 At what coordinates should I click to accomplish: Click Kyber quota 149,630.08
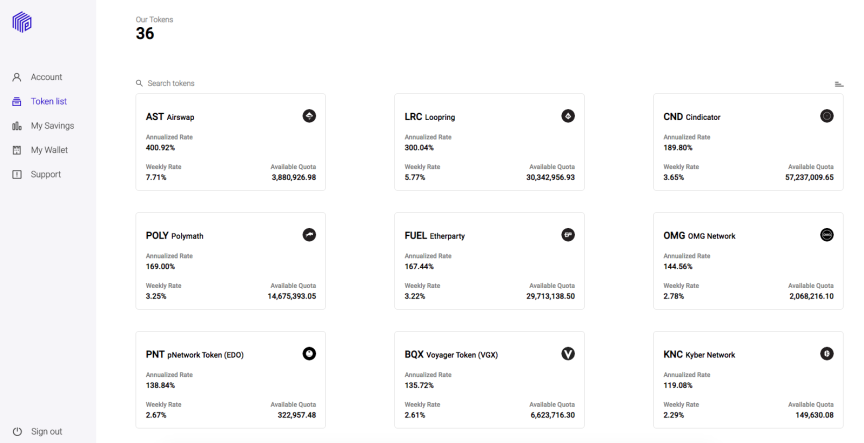[x=814, y=415]
